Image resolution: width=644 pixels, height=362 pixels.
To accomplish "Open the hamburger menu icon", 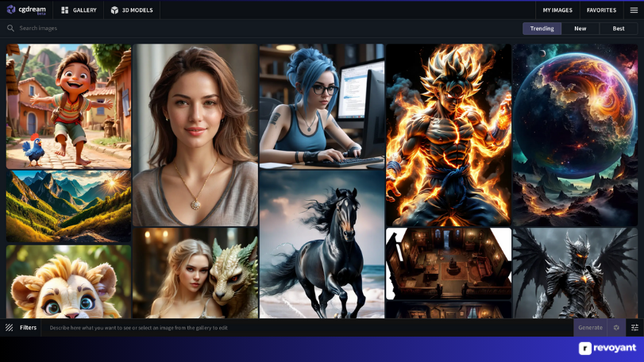I will [634, 10].
